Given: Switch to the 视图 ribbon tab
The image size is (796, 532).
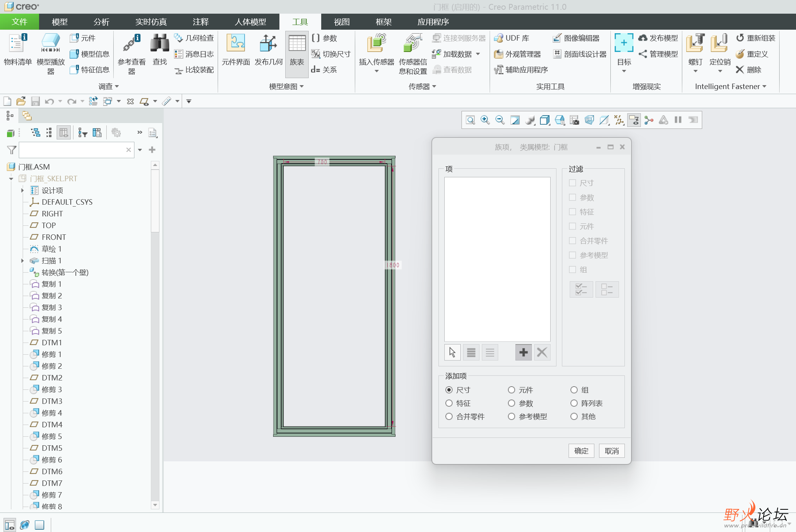Looking at the screenshot, I should point(342,22).
